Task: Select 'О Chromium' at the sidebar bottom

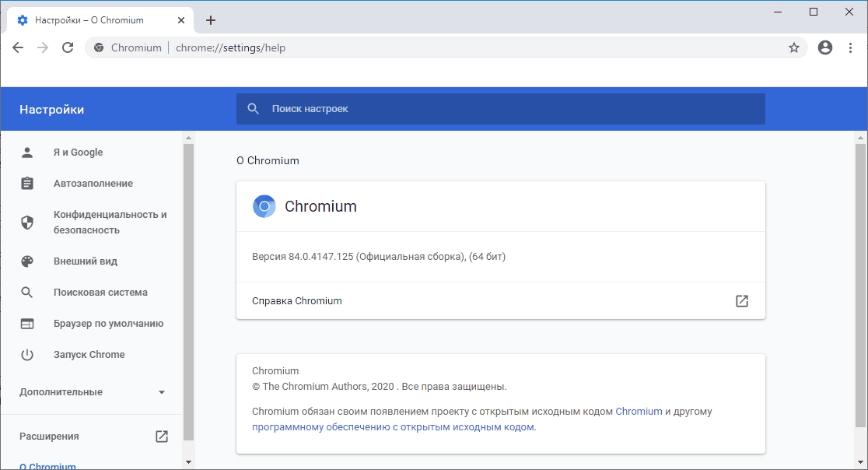Action: [47, 465]
